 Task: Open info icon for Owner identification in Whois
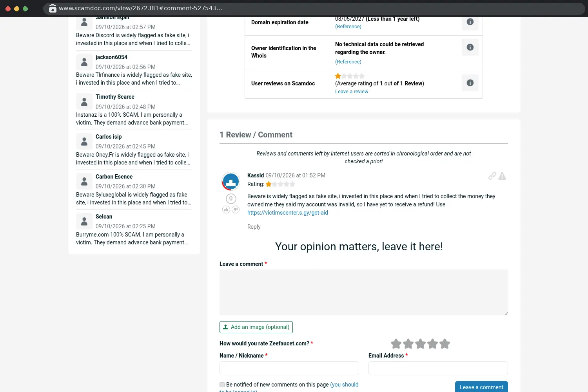(x=470, y=47)
